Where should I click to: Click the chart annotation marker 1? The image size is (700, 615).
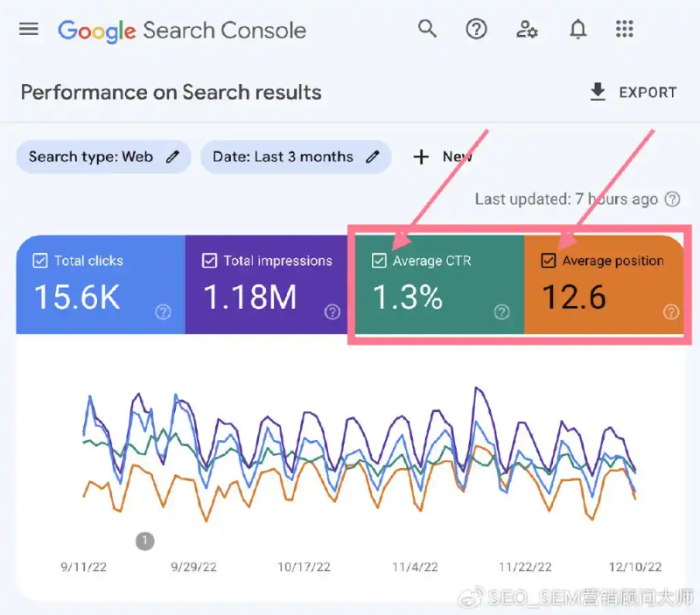(x=145, y=541)
